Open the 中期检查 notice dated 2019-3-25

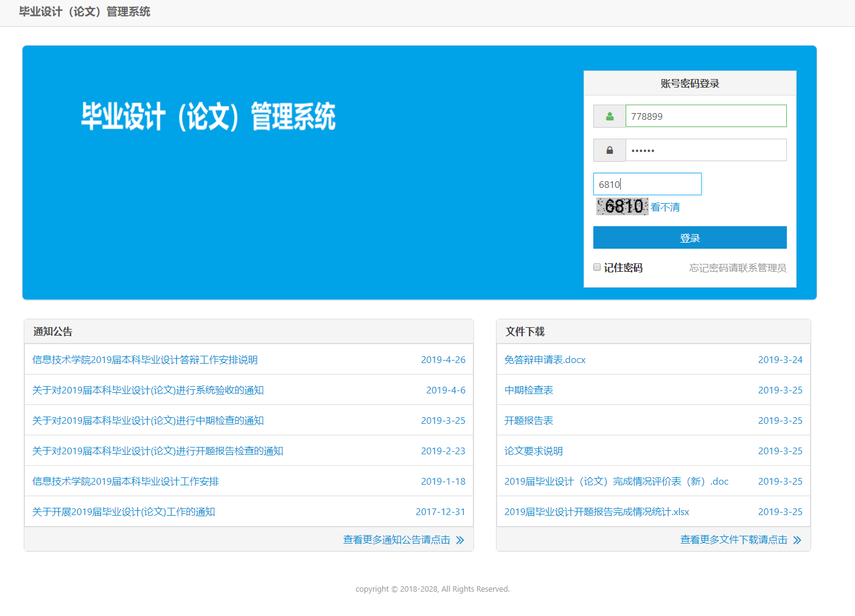coord(148,420)
